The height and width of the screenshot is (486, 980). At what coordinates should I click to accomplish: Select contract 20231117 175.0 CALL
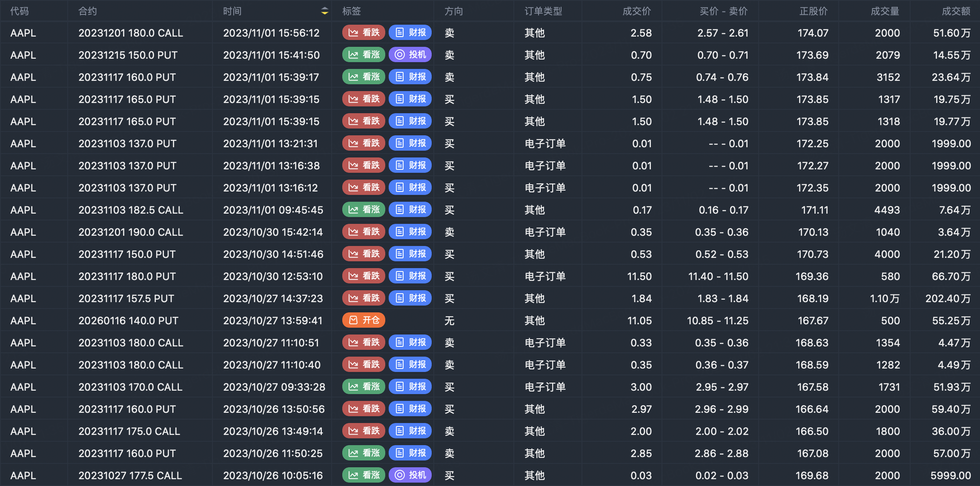[x=129, y=431]
